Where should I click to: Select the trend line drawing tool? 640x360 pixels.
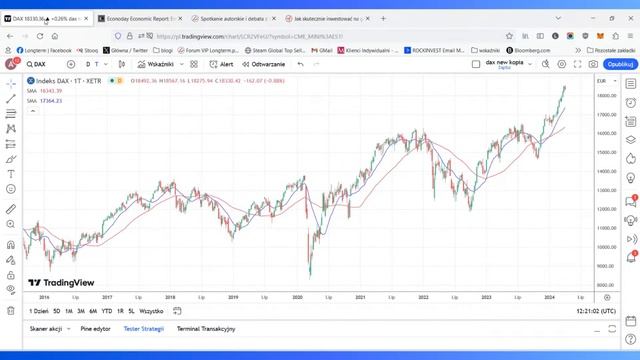[x=11, y=99]
